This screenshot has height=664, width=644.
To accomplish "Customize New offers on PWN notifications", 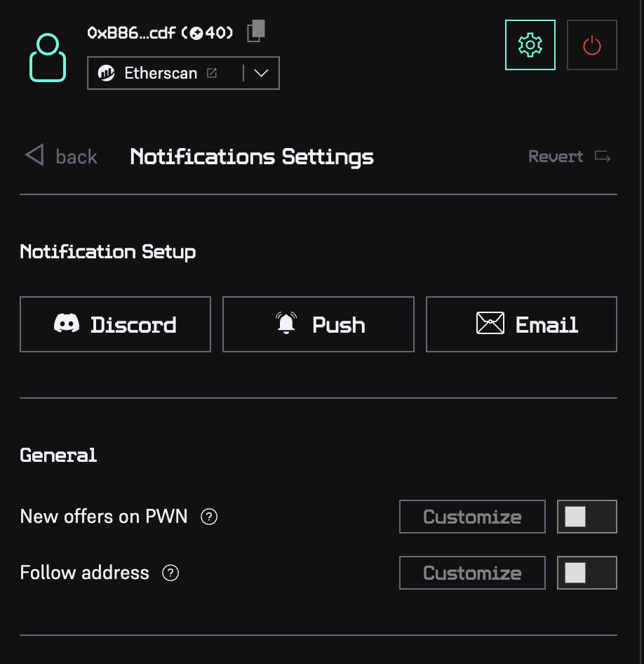I will (x=472, y=517).
